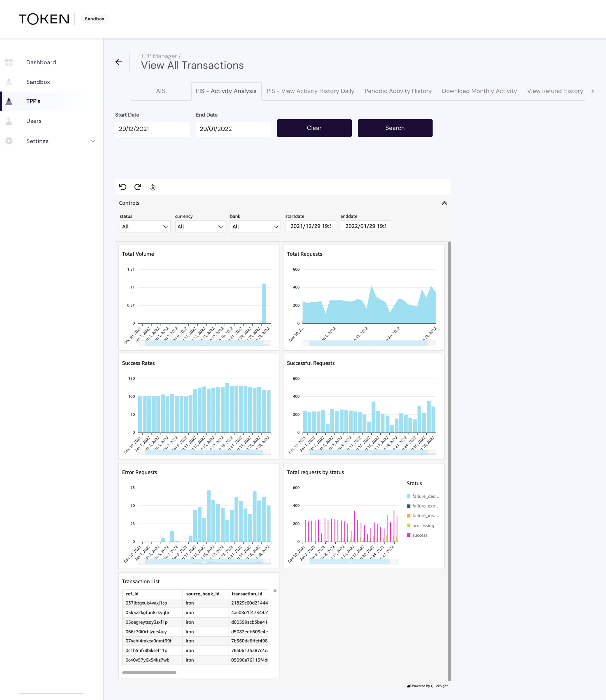Click the Start Date input field

[x=152, y=129]
